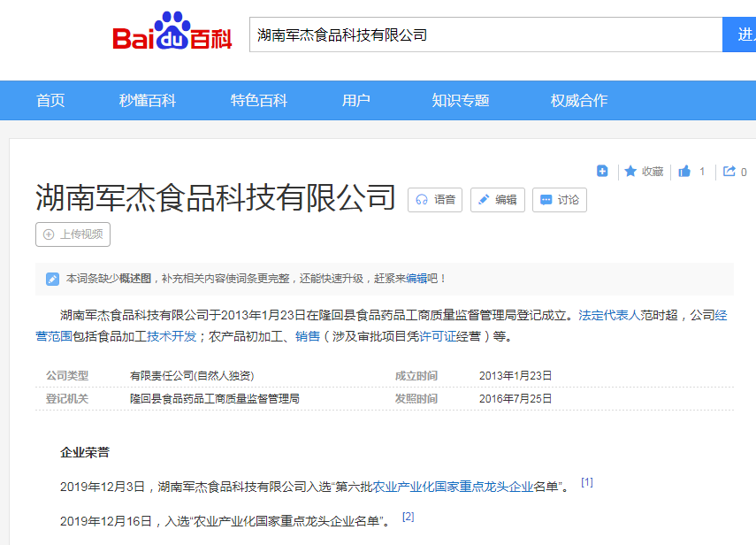756x545 pixels.
Task: Click the 2016年7月25日 license date value
Action: (x=515, y=399)
